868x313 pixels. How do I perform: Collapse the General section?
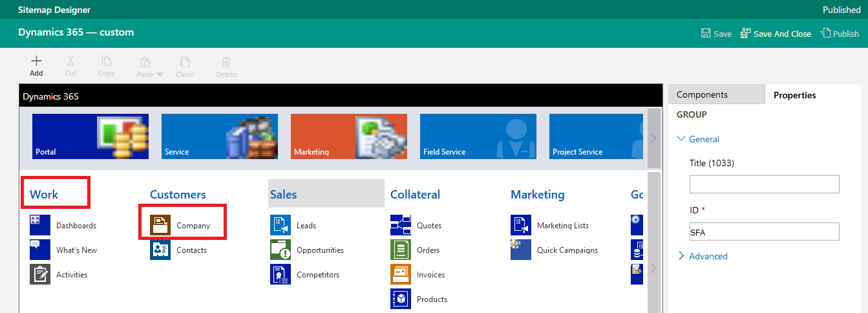698,139
